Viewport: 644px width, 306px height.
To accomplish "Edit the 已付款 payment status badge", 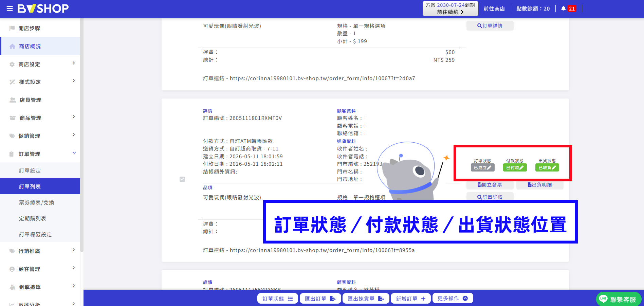I will tap(515, 167).
